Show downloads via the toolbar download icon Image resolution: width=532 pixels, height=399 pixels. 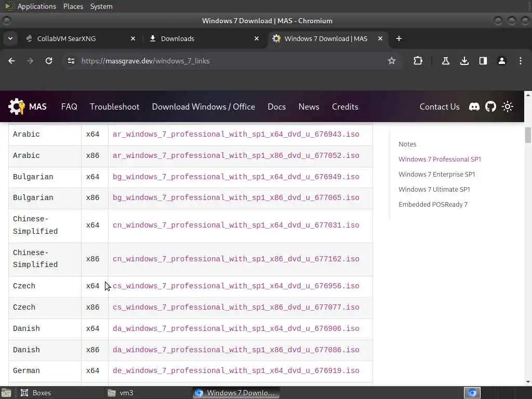click(x=464, y=61)
